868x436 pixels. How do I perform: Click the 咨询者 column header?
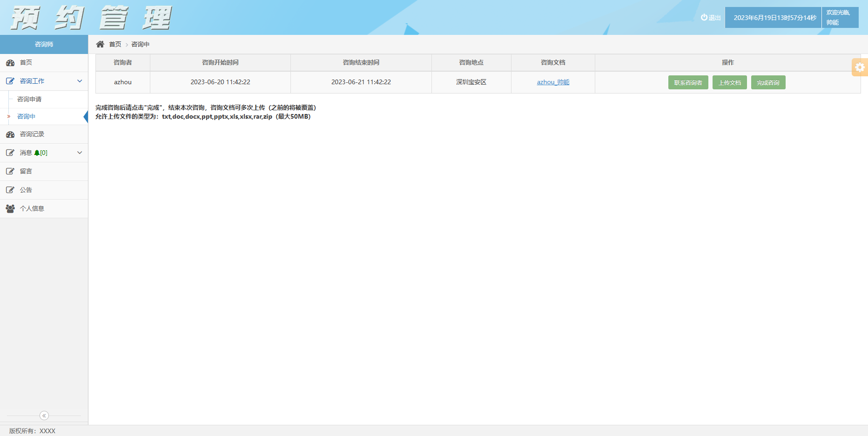point(123,62)
